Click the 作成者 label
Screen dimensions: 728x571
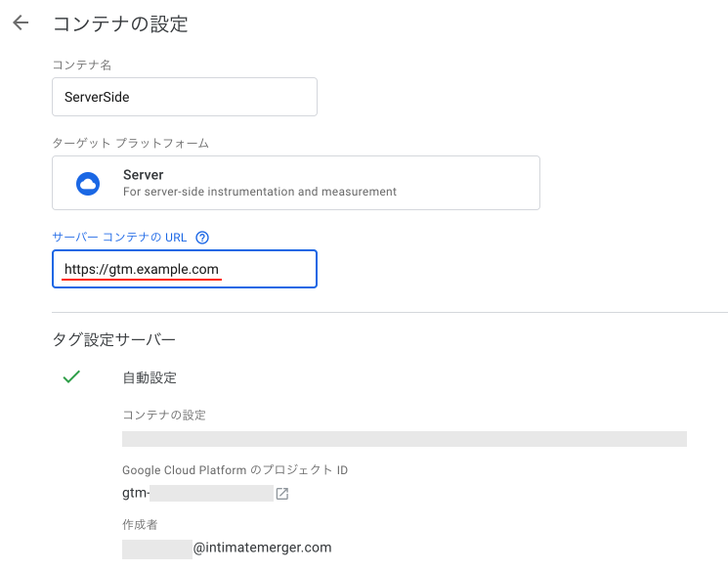140,525
